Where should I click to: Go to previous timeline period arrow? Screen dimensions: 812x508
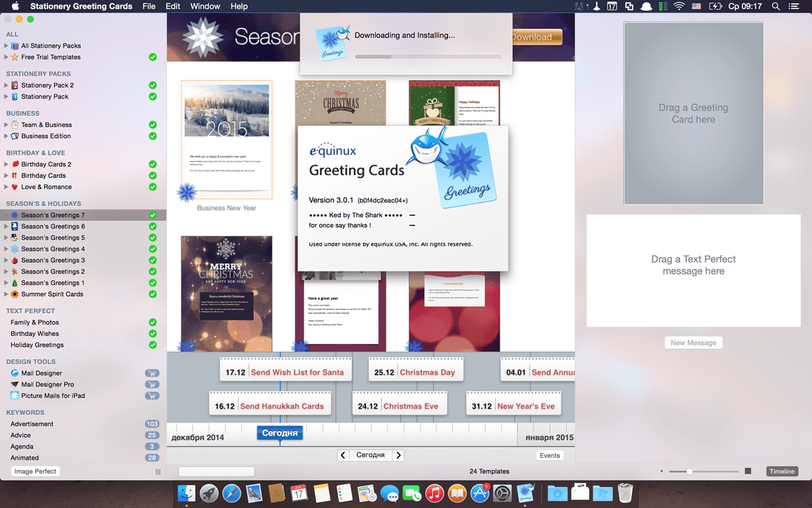pyautogui.click(x=343, y=456)
